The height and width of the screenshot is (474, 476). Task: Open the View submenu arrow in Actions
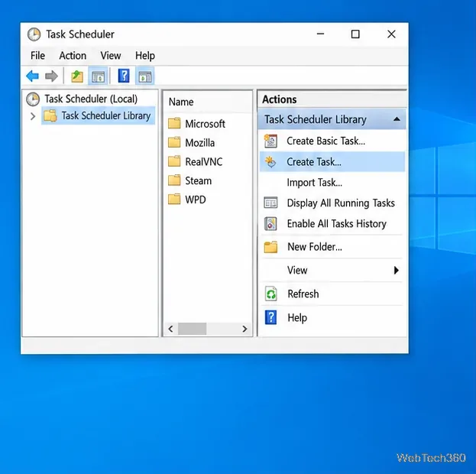(397, 270)
